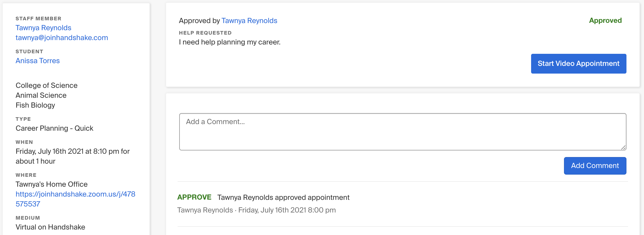
Task: Click the comment box resize handle
Action: tap(623, 148)
